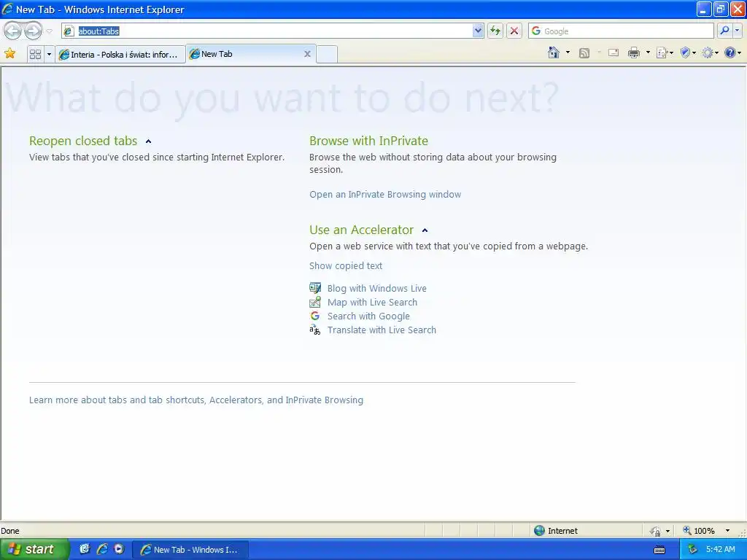Click the Search with Google link

368,316
